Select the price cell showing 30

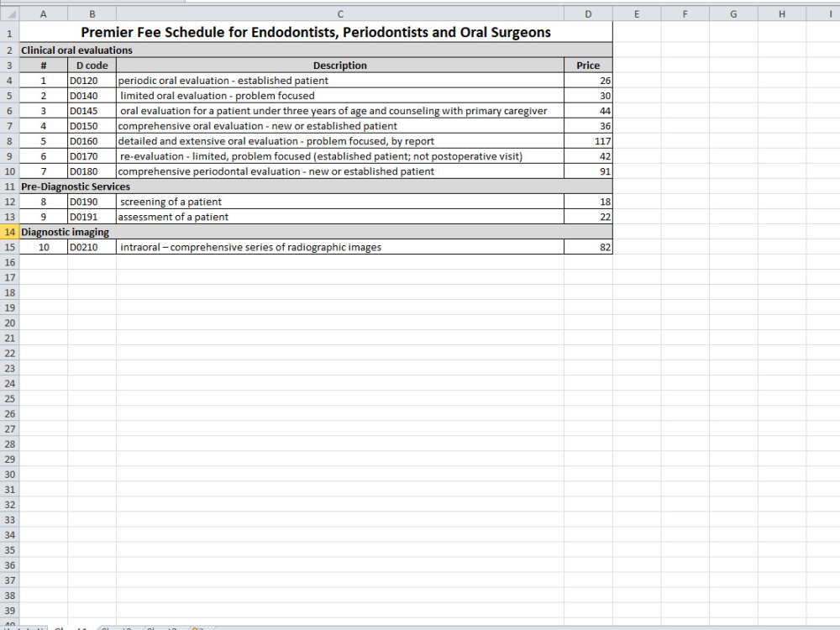coord(588,96)
